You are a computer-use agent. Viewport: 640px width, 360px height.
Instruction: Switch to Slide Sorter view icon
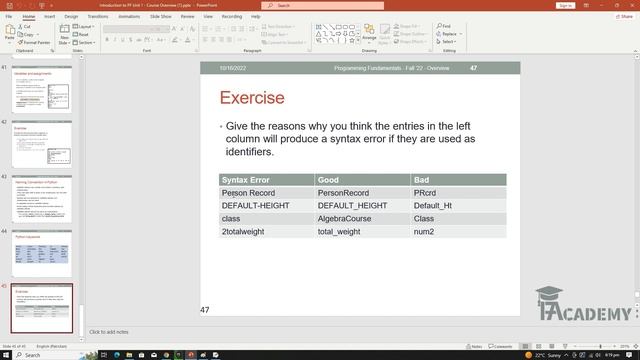(x=539, y=346)
